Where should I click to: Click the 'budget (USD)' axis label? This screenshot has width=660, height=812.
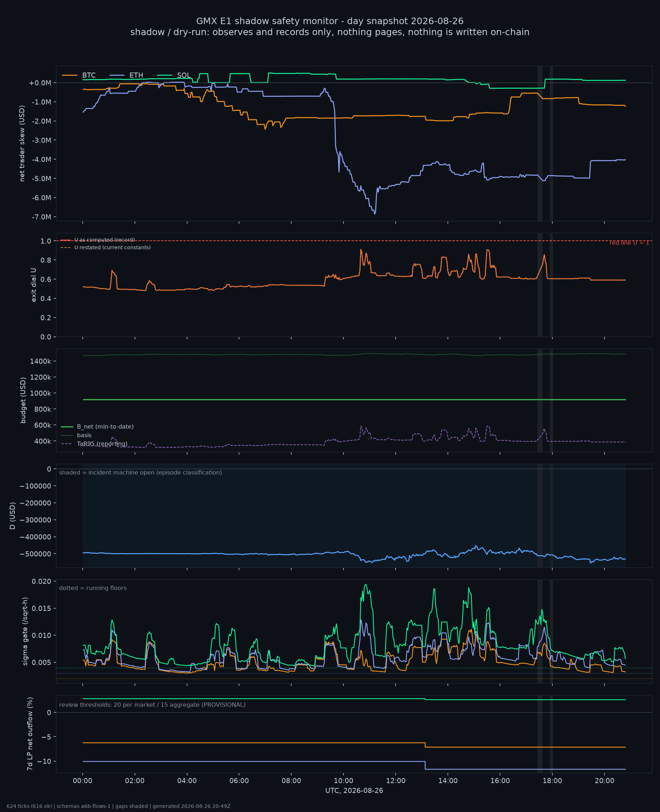pos(23,401)
